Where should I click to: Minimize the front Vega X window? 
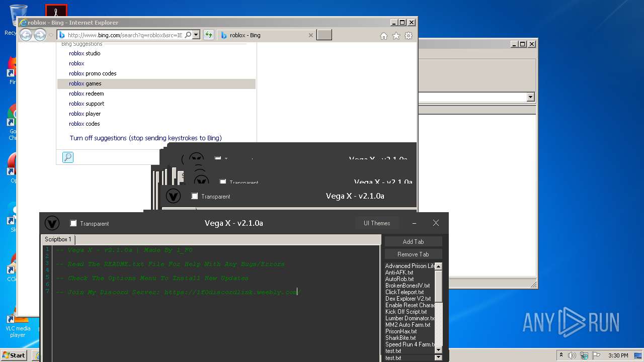(x=414, y=223)
